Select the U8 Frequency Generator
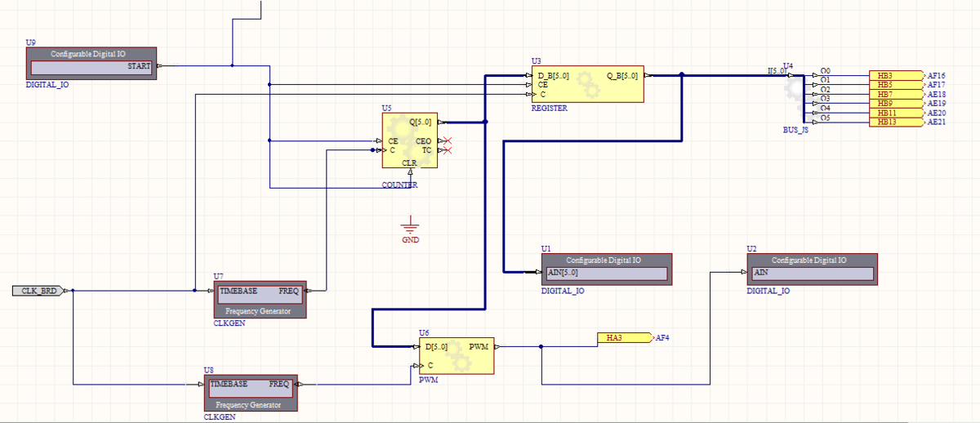980x423 pixels. 249,394
